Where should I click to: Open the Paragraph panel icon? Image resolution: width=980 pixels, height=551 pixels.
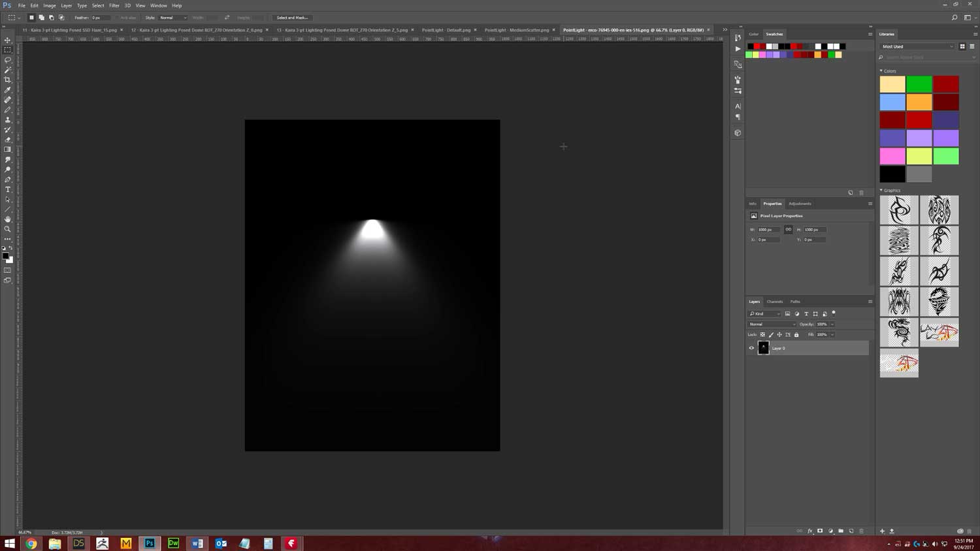click(x=738, y=118)
